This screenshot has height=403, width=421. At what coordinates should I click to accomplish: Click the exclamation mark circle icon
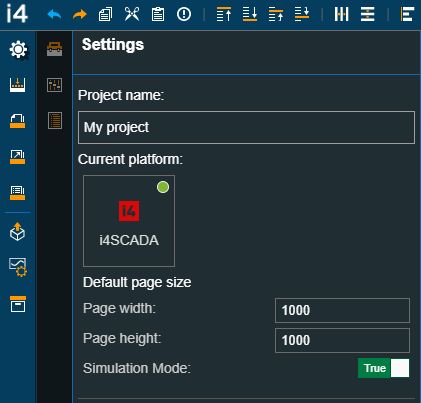(184, 14)
